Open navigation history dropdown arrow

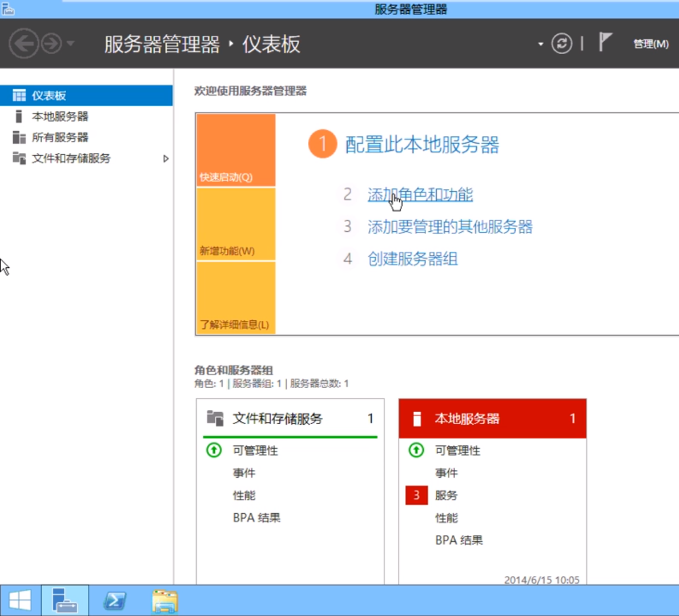click(x=71, y=43)
